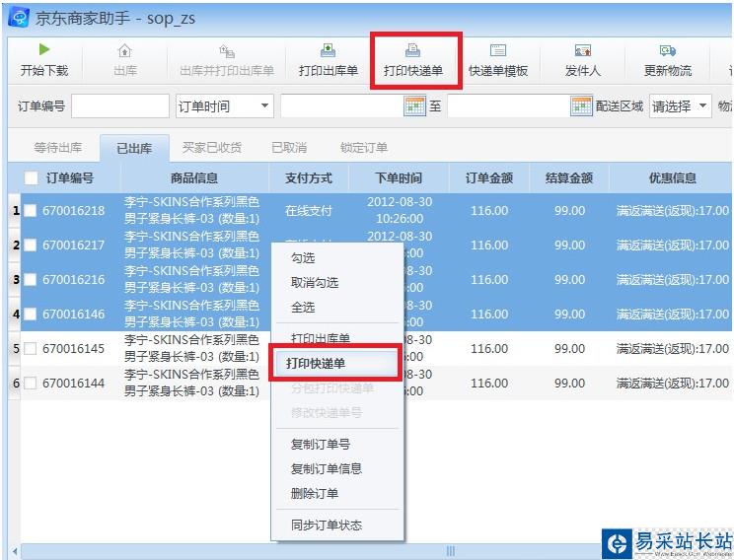Click the 订单编号 search input field

click(119, 106)
